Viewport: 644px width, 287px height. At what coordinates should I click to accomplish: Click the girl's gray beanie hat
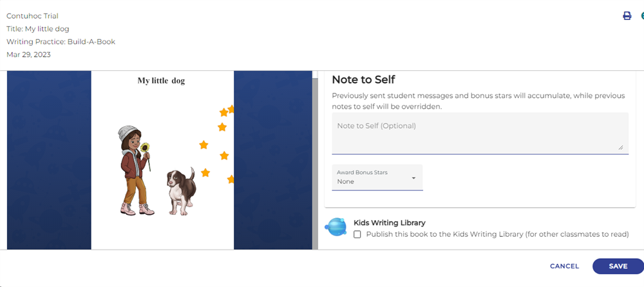pyautogui.click(x=128, y=134)
